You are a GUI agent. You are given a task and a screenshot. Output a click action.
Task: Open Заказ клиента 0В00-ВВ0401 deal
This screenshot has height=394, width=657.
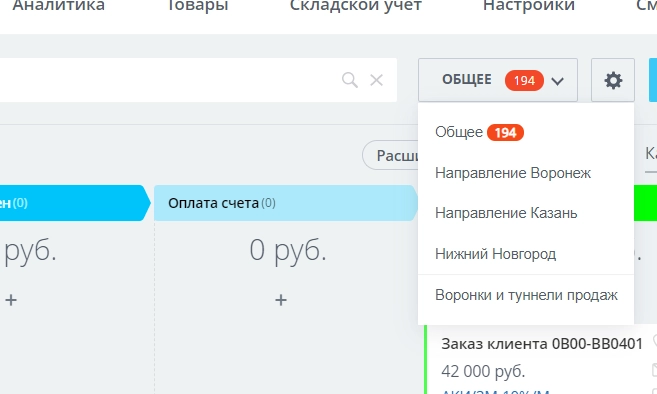(x=542, y=344)
